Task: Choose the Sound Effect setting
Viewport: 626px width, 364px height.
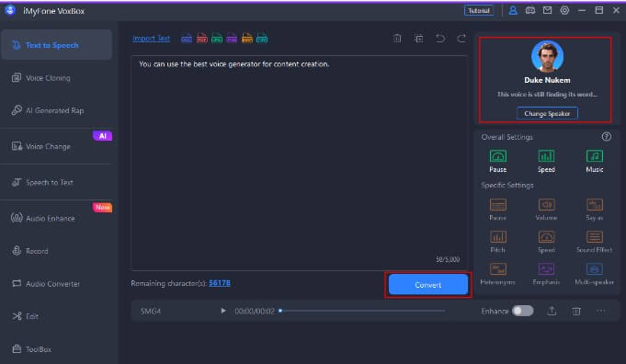Action: point(595,242)
